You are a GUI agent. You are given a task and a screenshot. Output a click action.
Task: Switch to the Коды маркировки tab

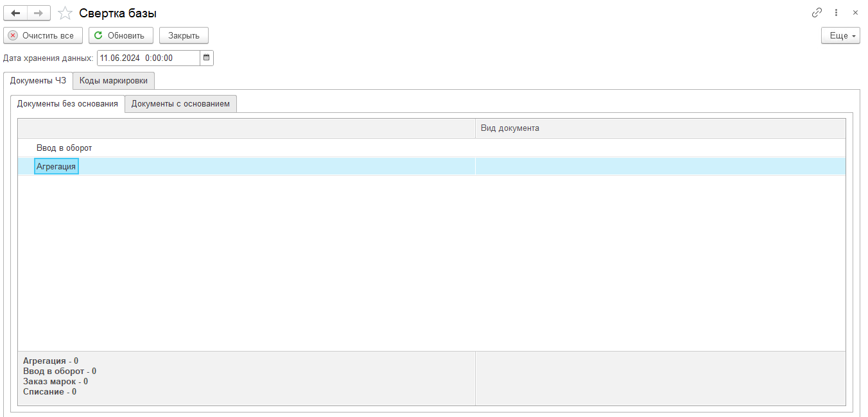click(114, 81)
